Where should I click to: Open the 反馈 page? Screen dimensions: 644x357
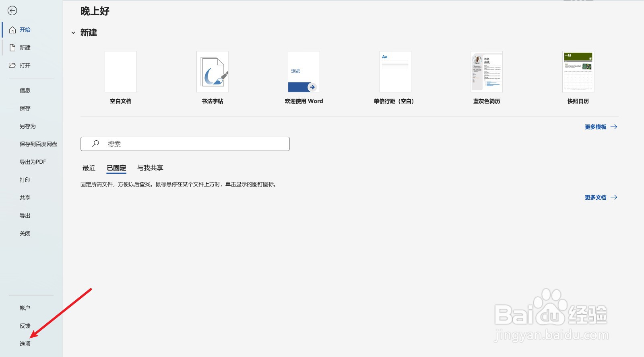(25, 326)
